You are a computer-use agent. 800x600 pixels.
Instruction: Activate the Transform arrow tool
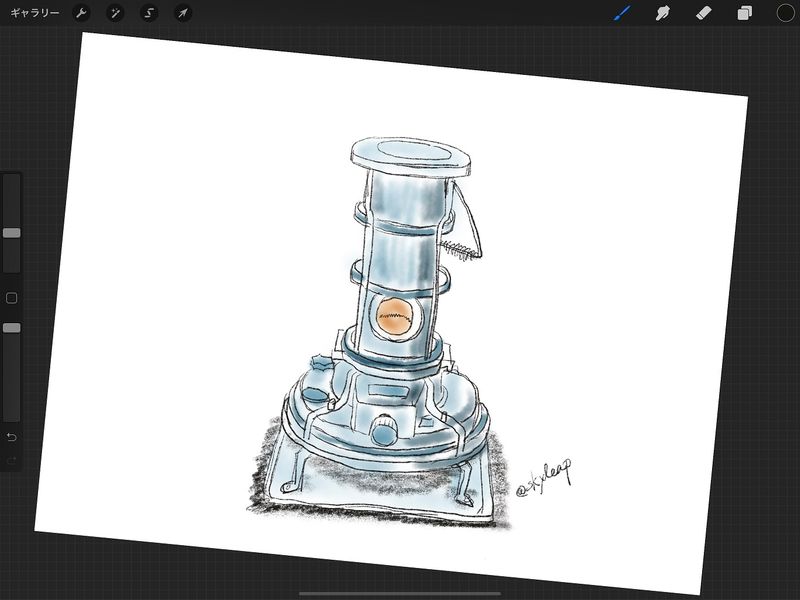(182, 13)
